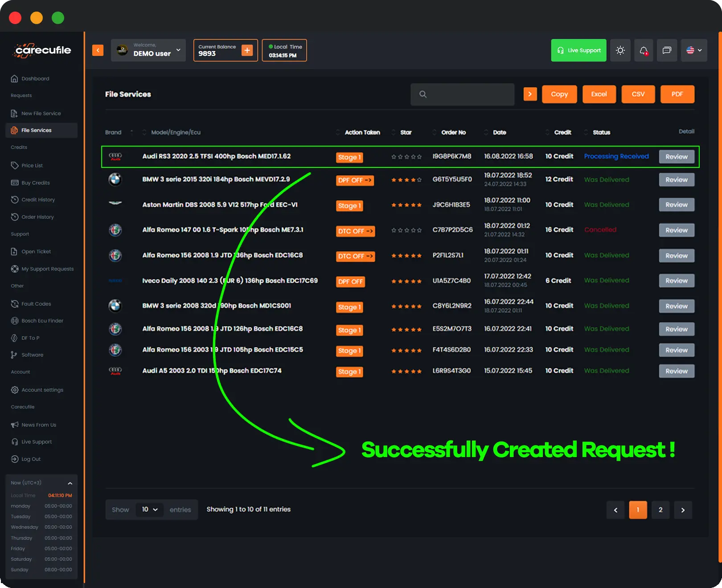722x588 pixels.
Task: Open the language flag dropdown
Action: pos(694,50)
